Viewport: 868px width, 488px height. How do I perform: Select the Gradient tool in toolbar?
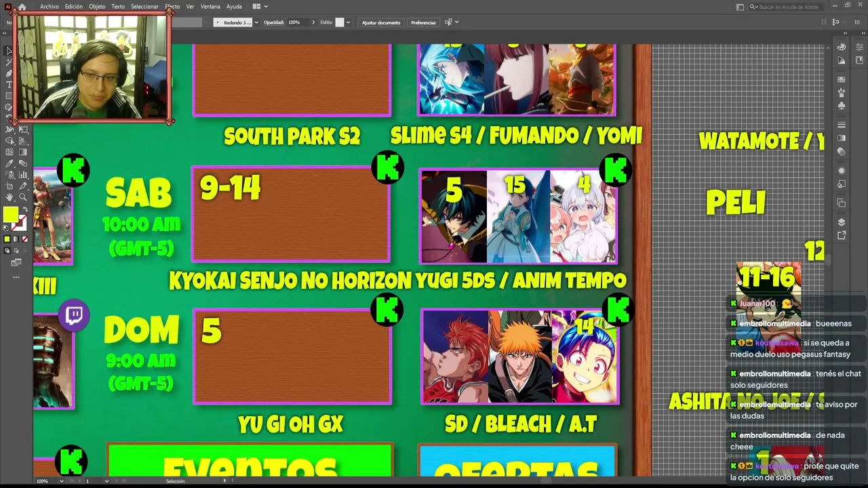[22, 152]
